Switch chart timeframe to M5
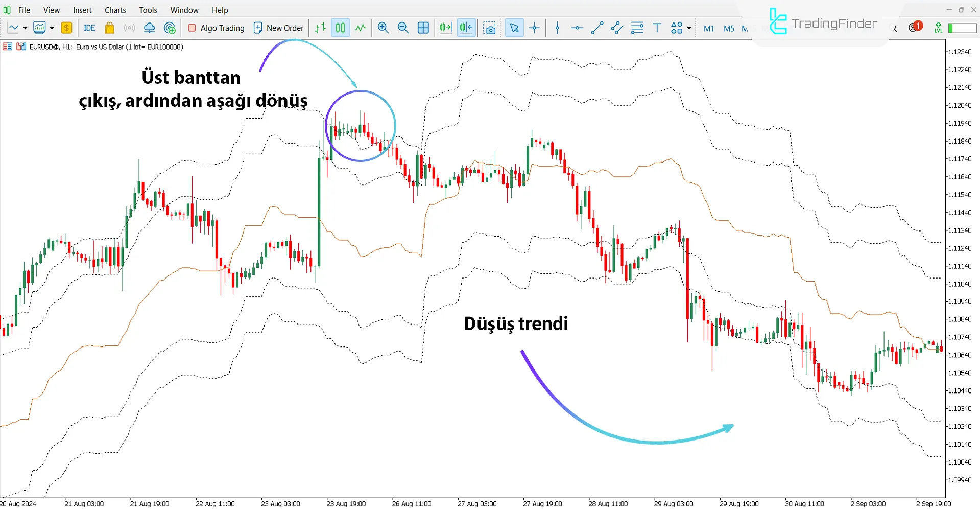The image size is (980, 509). pos(728,28)
